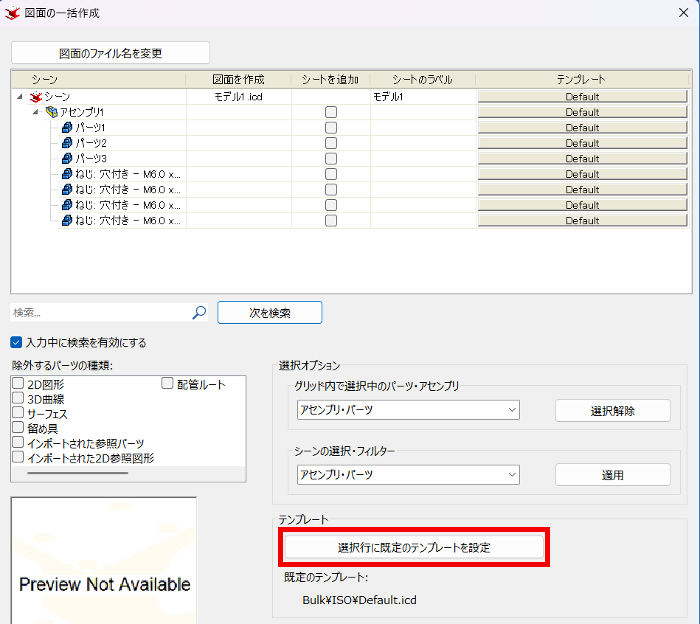Click 選択行に既定のテンプレートを設定 button
700x624 pixels.
[x=414, y=547]
